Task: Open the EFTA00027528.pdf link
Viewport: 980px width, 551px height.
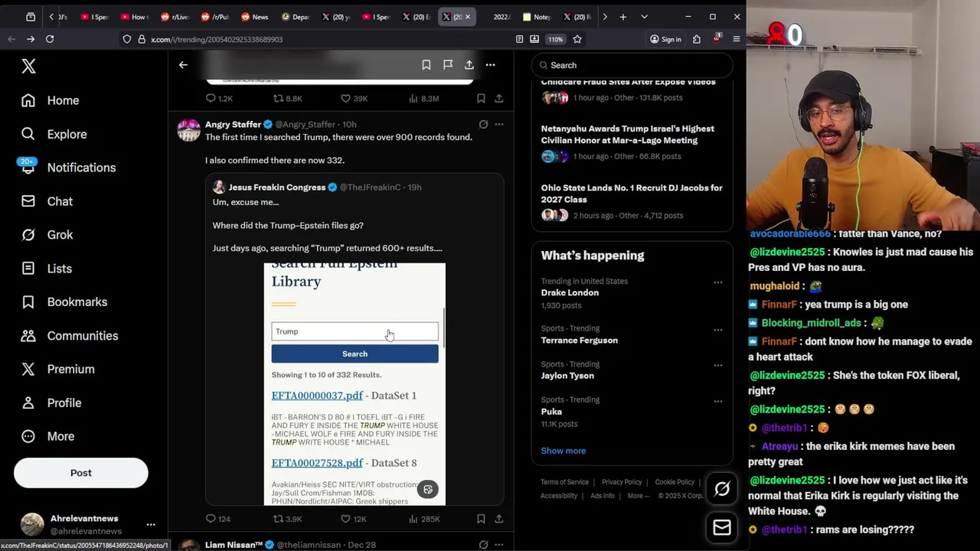Action: pos(317,463)
